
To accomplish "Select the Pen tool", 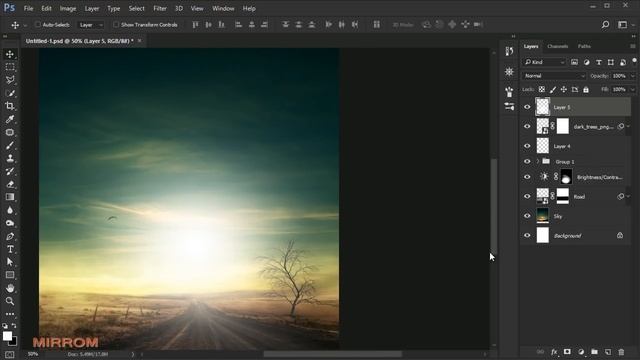I will click(10, 236).
